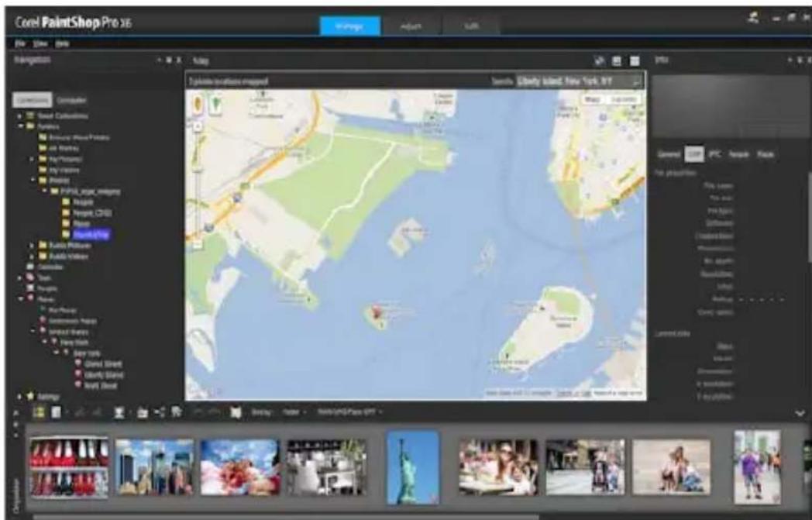The height and width of the screenshot is (520, 812).
Task: Click the star icon beside Ratings
Action: tap(30, 397)
